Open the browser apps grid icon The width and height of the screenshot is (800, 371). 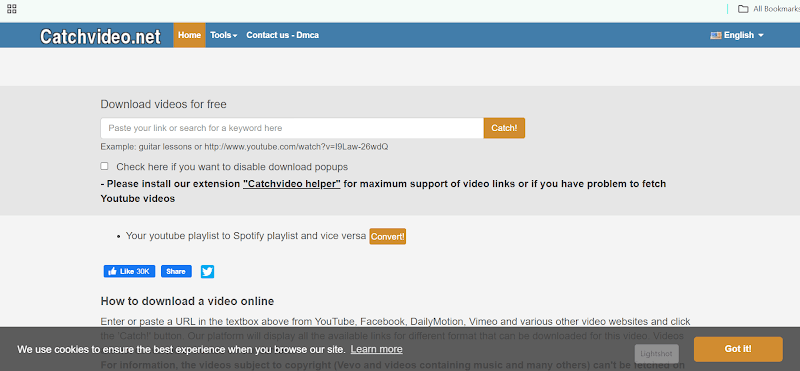point(11,8)
